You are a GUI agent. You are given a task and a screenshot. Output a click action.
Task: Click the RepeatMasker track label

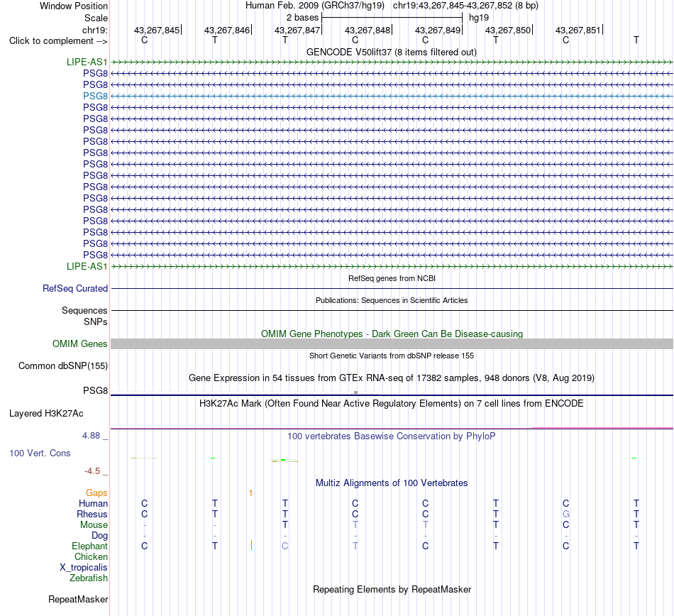[78, 599]
